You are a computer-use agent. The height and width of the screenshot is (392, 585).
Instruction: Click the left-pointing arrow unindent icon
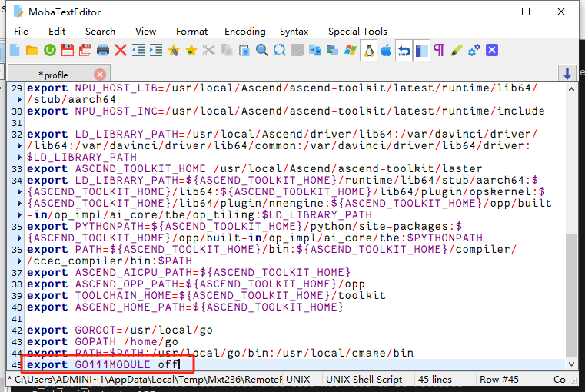point(138,51)
